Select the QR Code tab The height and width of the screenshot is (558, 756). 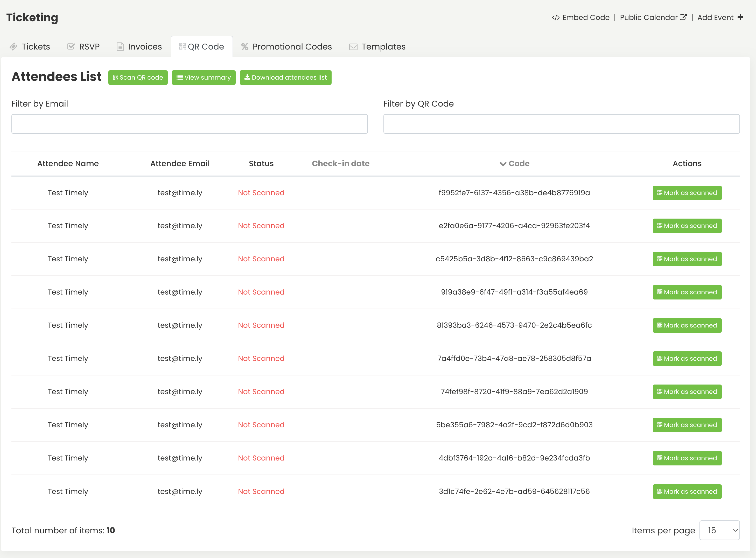click(202, 47)
